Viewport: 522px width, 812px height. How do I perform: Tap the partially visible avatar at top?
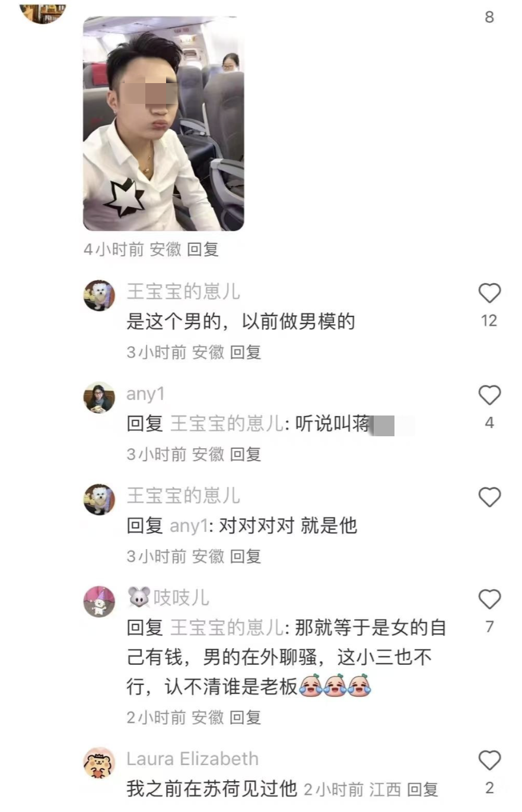43,12
